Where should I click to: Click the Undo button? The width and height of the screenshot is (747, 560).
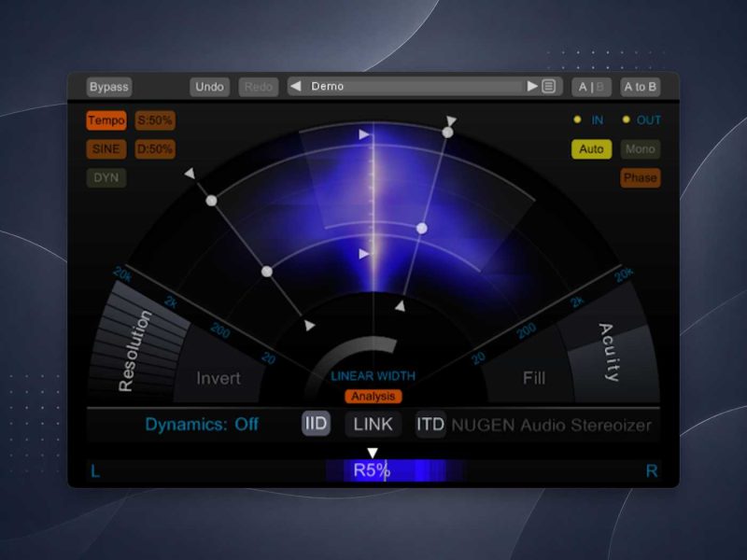tap(209, 87)
